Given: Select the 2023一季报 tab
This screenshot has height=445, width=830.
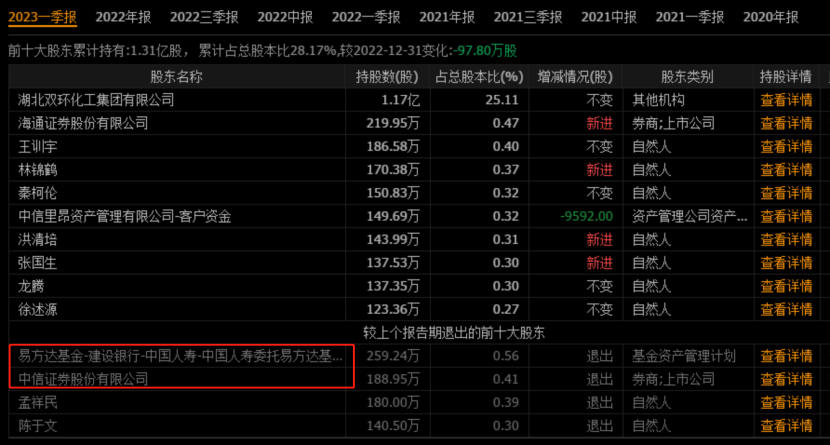Looking at the screenshot, I should pyautogui.click(x=42, y=17).
